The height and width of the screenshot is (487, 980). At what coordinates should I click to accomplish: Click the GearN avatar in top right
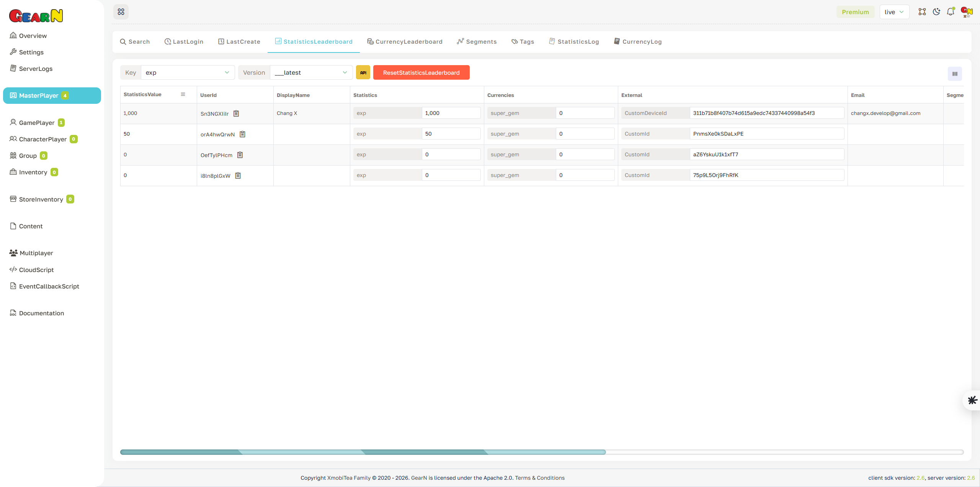(x=966, y=11)
